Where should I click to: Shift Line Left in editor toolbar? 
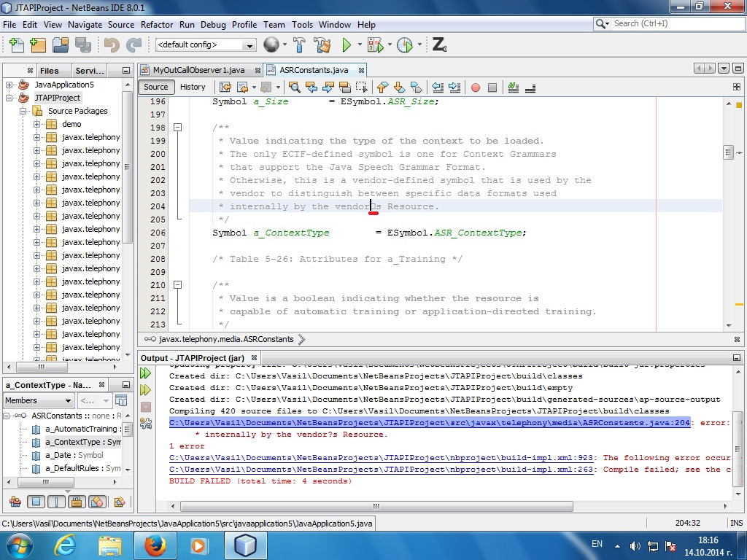[x=438, y=87]
